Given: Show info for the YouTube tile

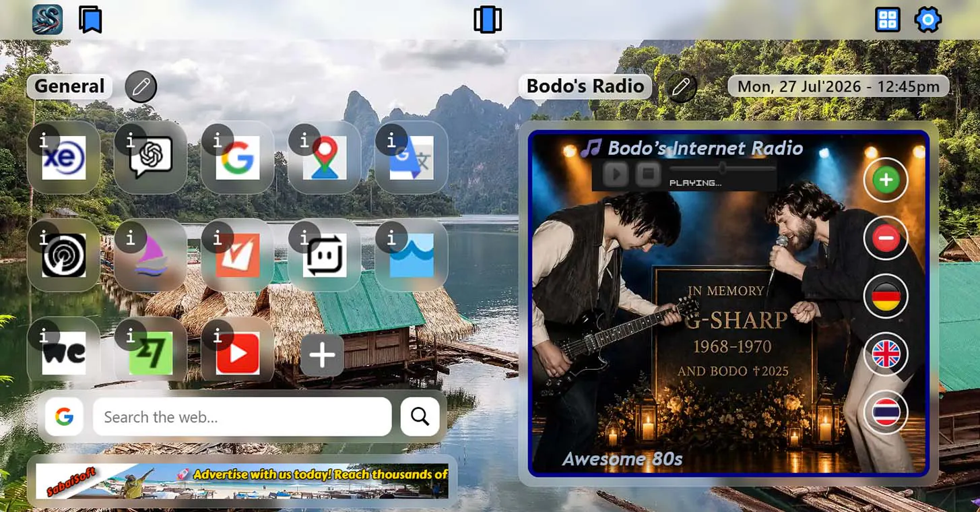Looking at the screenshot, I should click(x=217, y=335).
